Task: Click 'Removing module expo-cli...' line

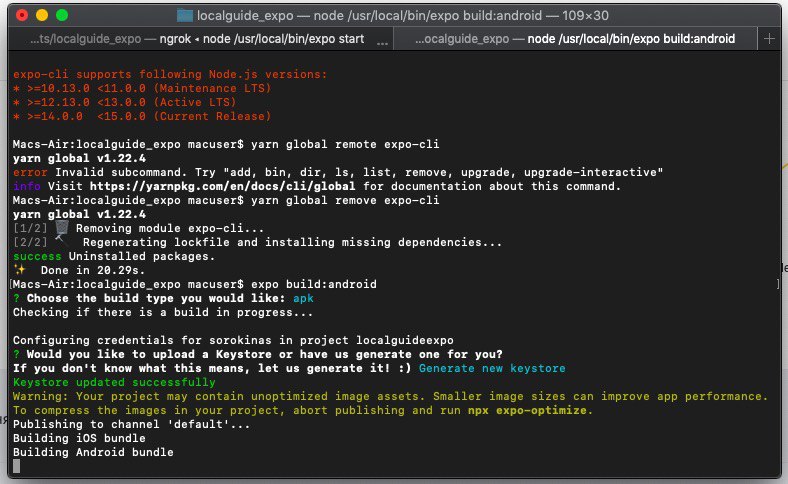Action: coord(169,228)
